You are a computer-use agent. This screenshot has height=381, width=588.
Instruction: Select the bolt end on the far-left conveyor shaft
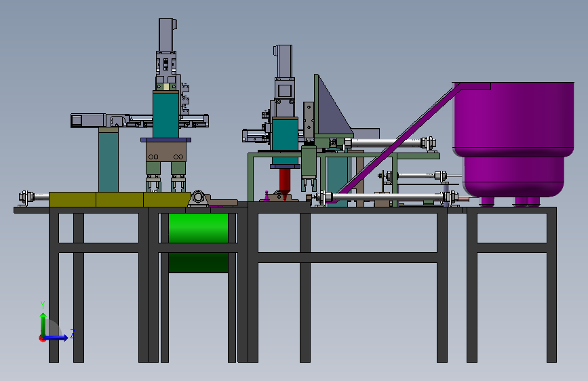tap(26, 197)
